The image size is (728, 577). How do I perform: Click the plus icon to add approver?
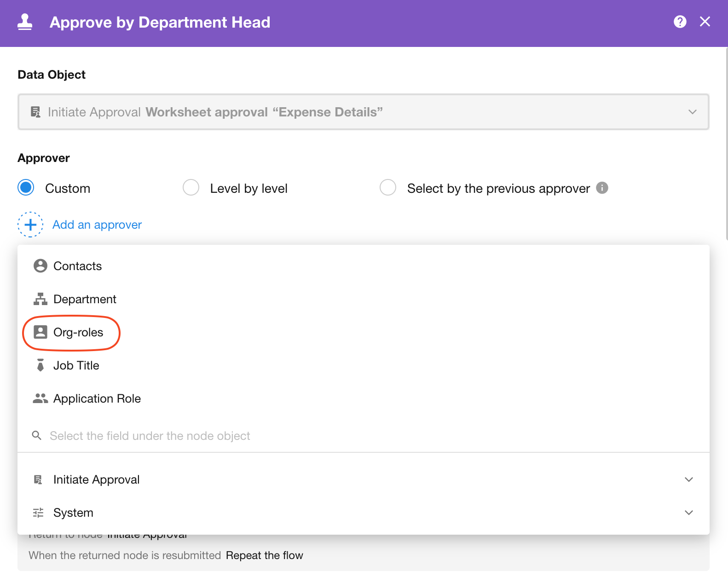pyautogui.click(x=30, y=225)
